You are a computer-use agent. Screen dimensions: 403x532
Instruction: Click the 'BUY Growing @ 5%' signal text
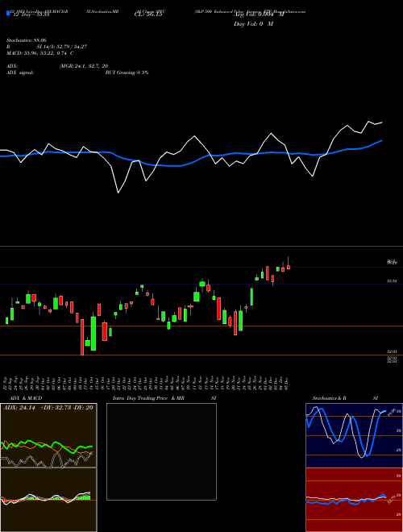click(x=127, y=73)
